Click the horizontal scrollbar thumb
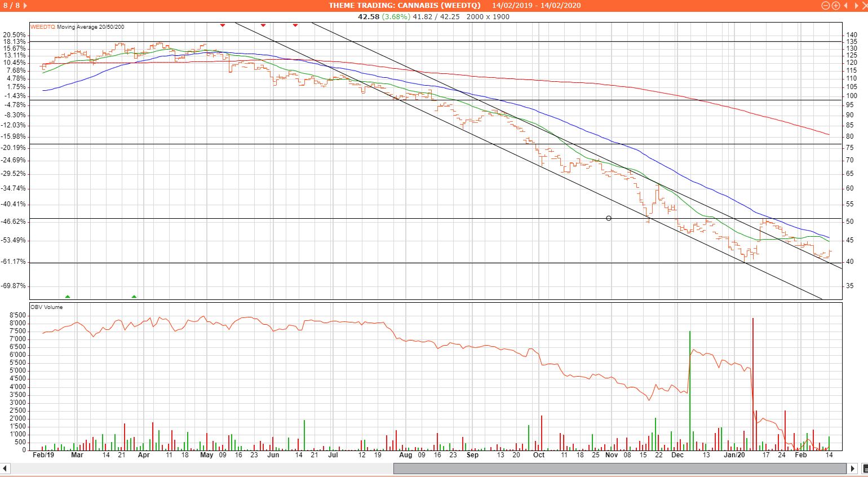The width and height of the screenshot is (868, 477). [619, 469]
